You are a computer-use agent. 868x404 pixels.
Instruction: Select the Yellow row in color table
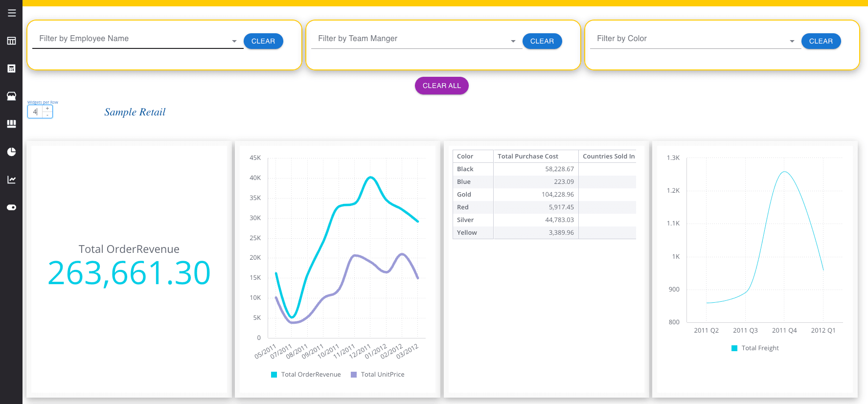(x=545, y=232)
